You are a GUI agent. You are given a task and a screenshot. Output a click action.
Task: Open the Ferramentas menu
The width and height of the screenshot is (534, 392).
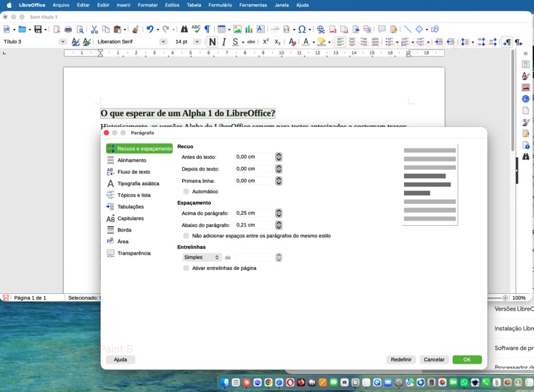[253, 5]
